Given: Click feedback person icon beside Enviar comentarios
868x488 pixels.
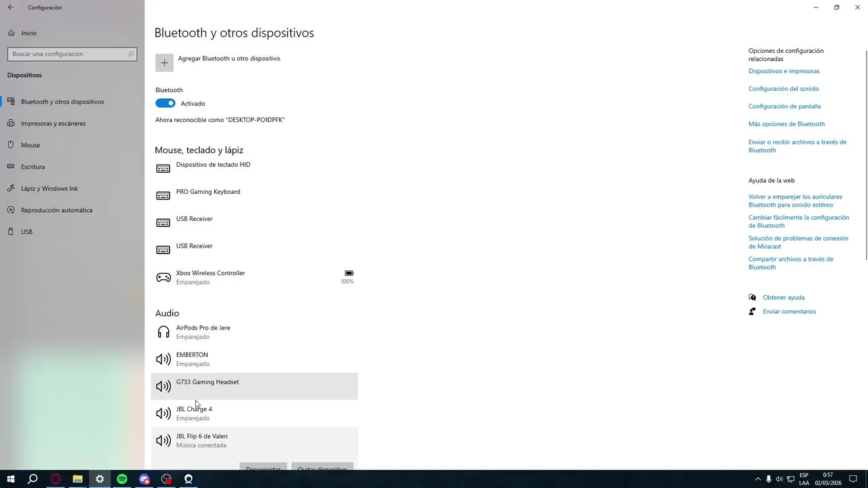Looking at the screenshot, I should click(x=752, y=312).
